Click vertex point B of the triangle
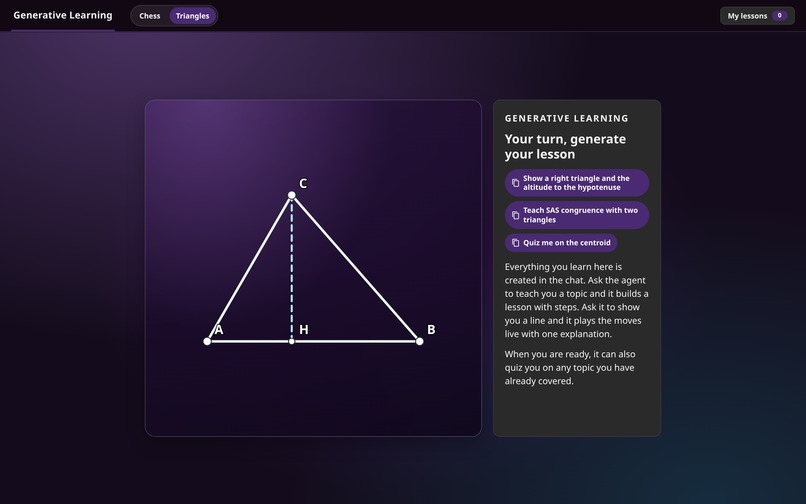The image size is (806, 504). tap(419, 341)
